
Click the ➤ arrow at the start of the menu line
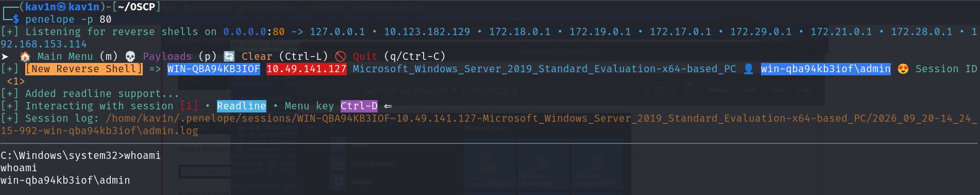[x=5, y=56]
